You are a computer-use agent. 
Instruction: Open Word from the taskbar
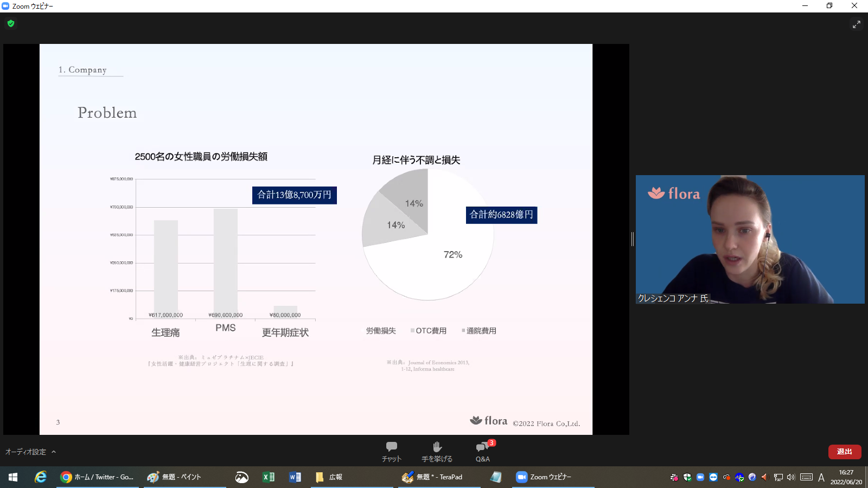pyautogui.click(x=295, y=477)
